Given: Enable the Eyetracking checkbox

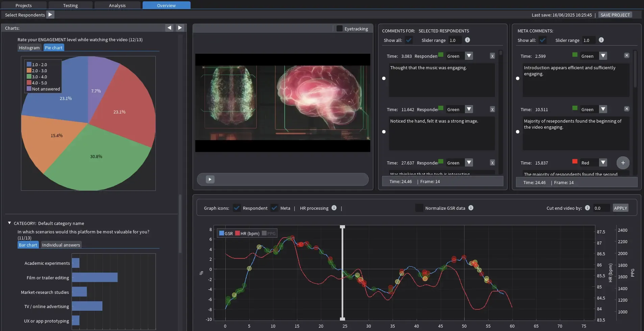Looking at the screenshot, I should tap(339, 28).
